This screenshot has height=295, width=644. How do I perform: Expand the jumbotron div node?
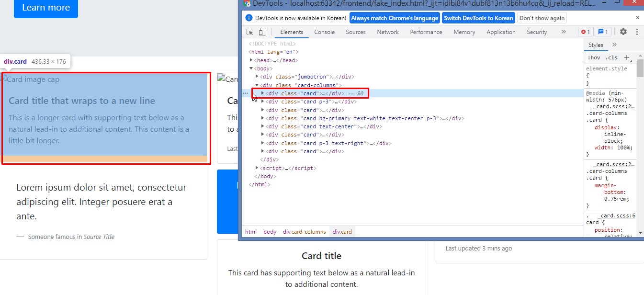tap(258, 77)
